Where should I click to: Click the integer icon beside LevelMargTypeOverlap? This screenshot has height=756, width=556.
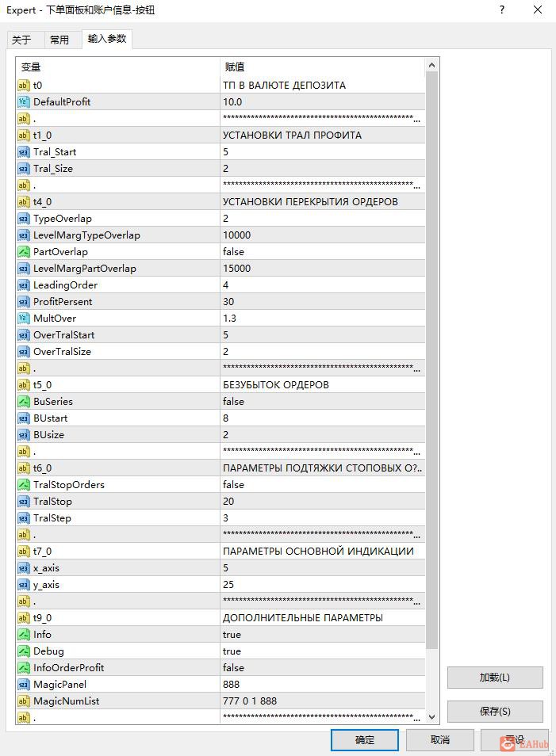[x=23, y=235]
